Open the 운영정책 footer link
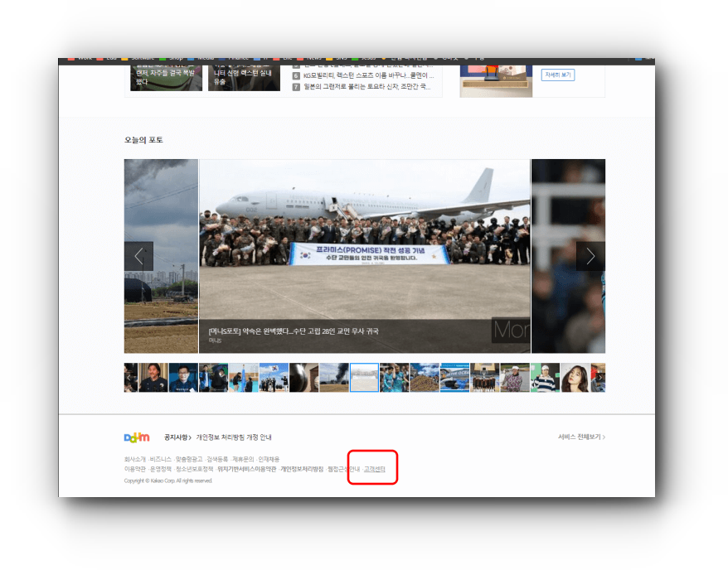 (x=161, y=470)
